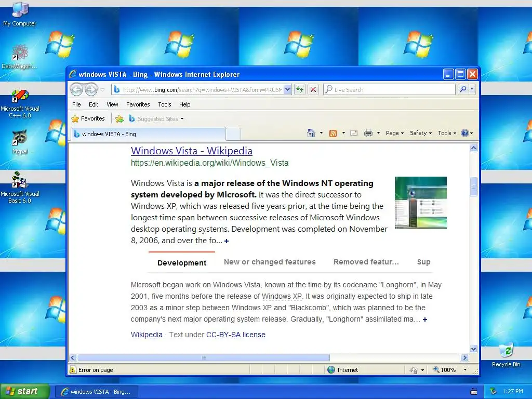Open the Tools menu in menu bar

point(165,104)
